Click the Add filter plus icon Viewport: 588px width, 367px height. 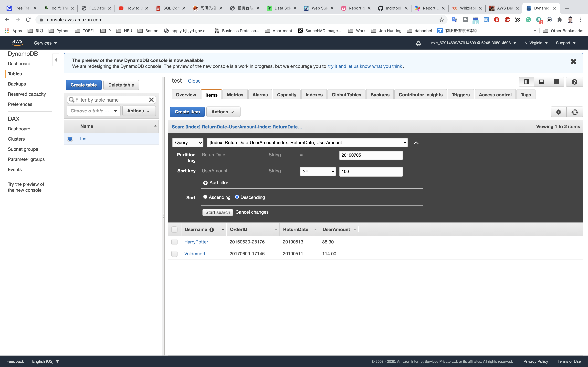[x=205, y=183]
